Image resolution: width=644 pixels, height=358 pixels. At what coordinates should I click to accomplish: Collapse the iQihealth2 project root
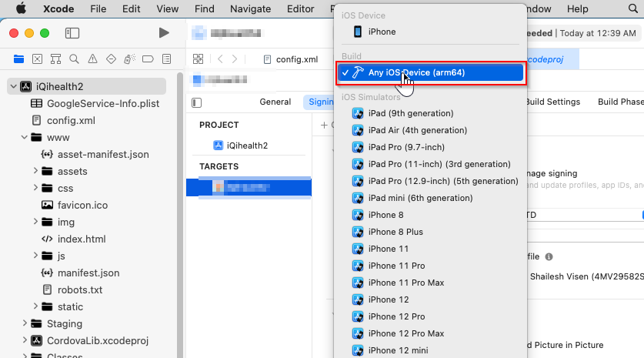14,86
